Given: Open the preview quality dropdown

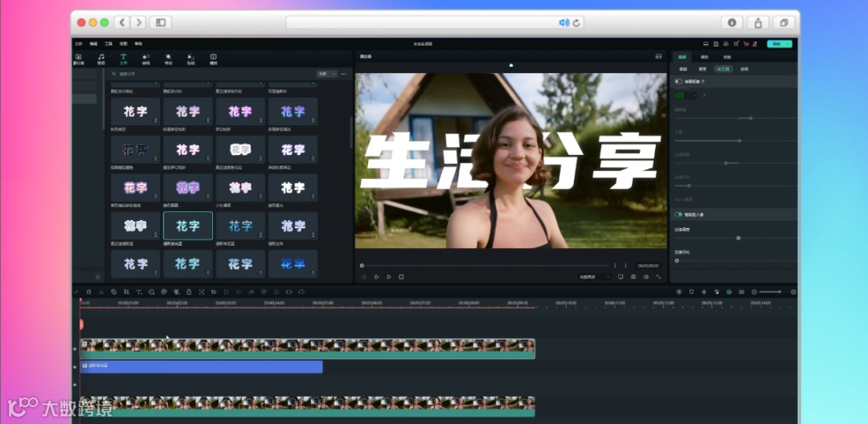Looking at the screenshot, I should pos(595,276).
